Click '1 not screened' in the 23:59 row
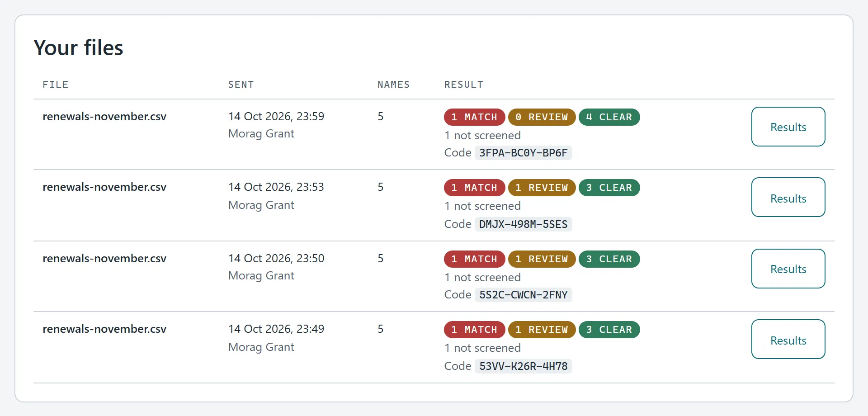 [482, 135]
